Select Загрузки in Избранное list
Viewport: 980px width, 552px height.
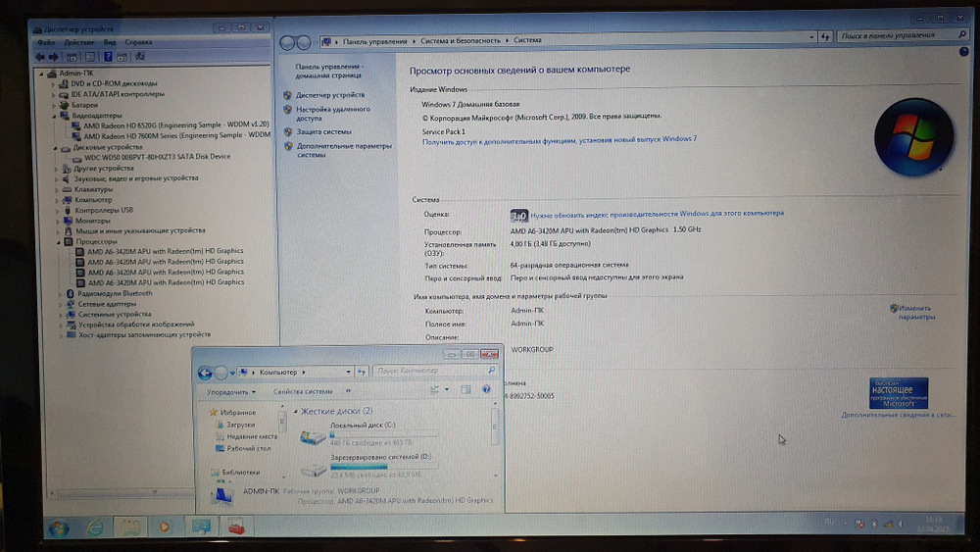241,425
